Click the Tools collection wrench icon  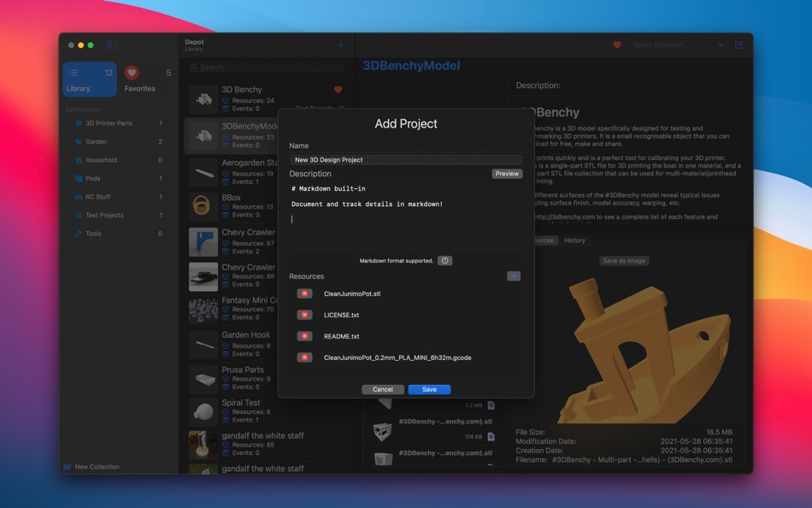(x=79, y=233)
